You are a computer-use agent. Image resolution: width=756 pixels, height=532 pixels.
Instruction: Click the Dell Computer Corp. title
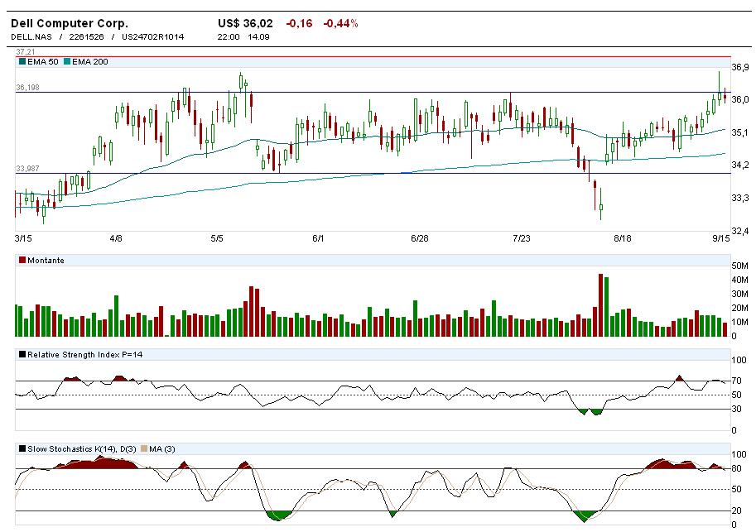coord(70,23)
